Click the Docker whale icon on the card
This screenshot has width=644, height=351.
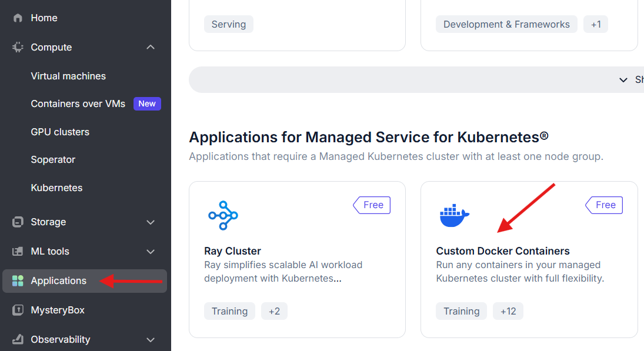454,215
